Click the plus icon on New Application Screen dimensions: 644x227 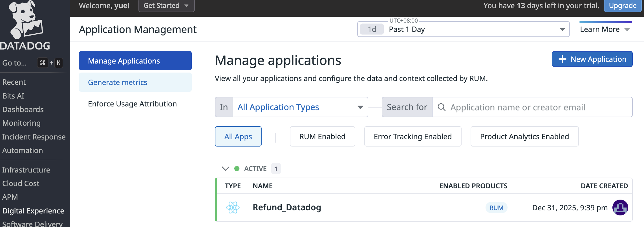point(563,59)
